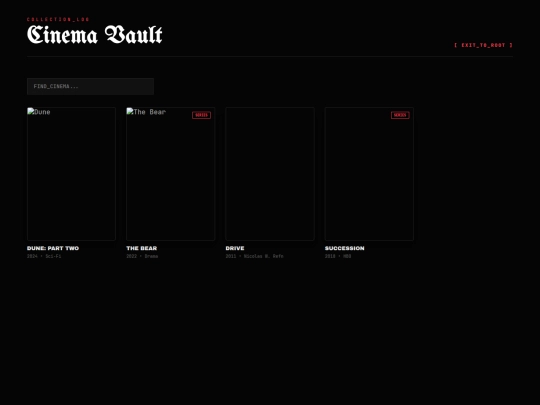Screen dimensions: 540x405
Task: Click the EXIT_TO_ROOT link
Action: pyautogui.click(x=483, y=45)
